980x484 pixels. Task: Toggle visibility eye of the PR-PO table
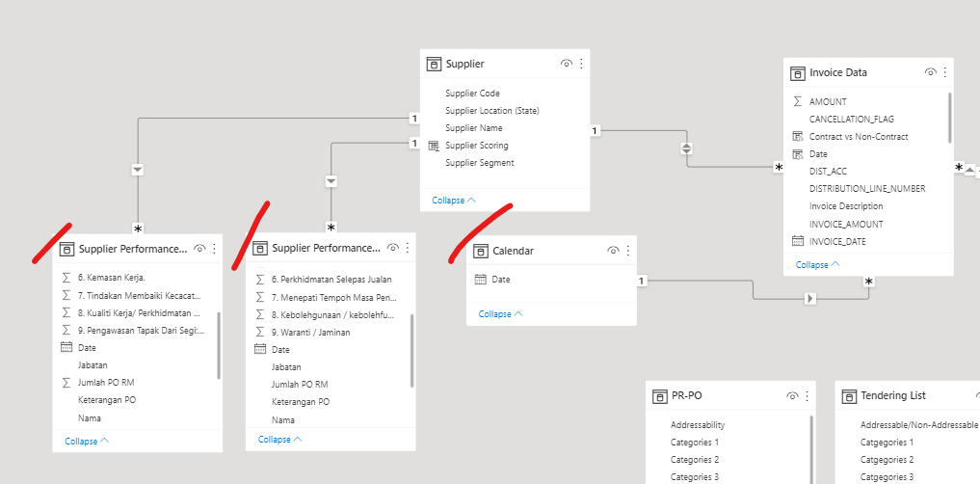tap(792, 396)
